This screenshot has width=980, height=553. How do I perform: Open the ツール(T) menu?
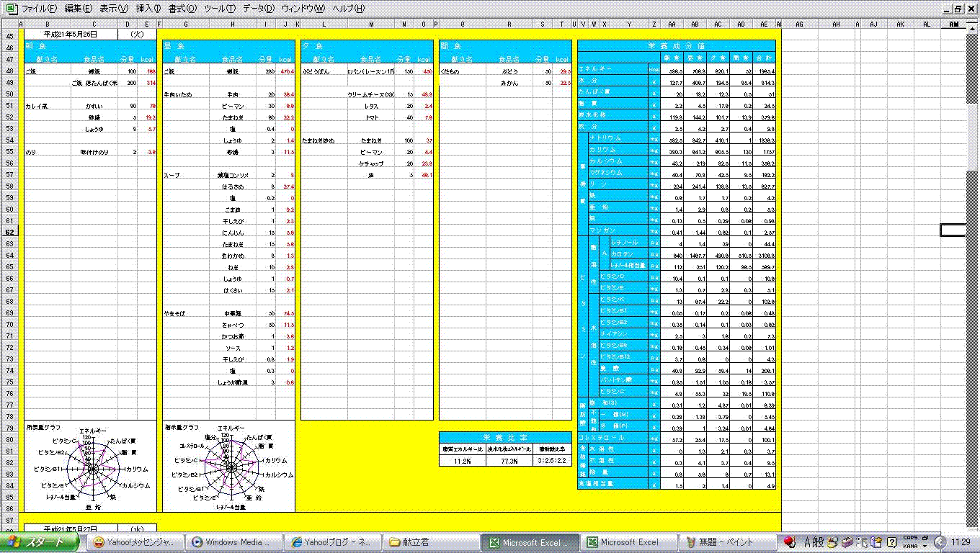220,9
